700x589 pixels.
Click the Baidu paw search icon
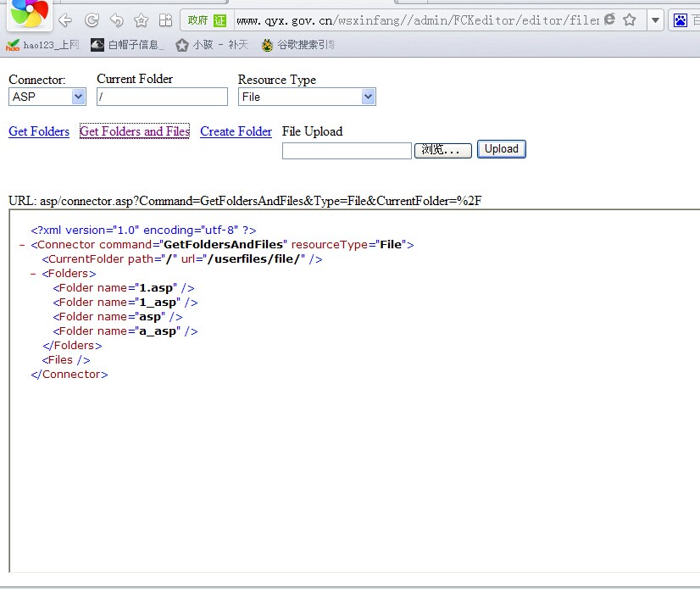coord(680,20)
